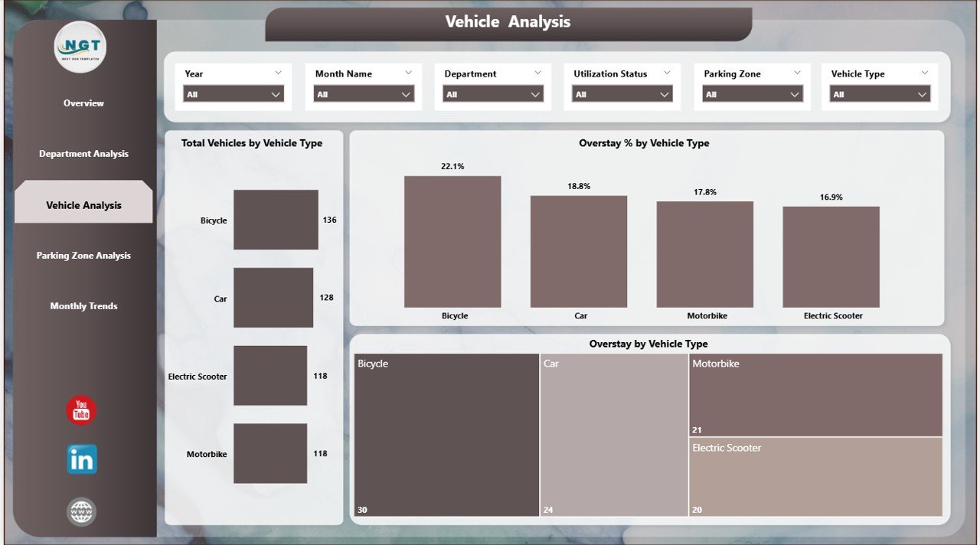
Task: Click the website globe icon
Action: pos(81,512)
